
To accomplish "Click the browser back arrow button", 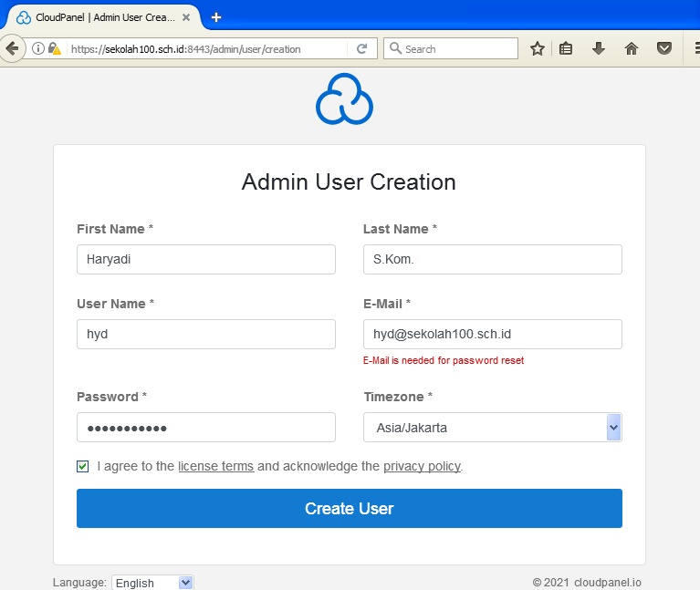I will (11, 48).
